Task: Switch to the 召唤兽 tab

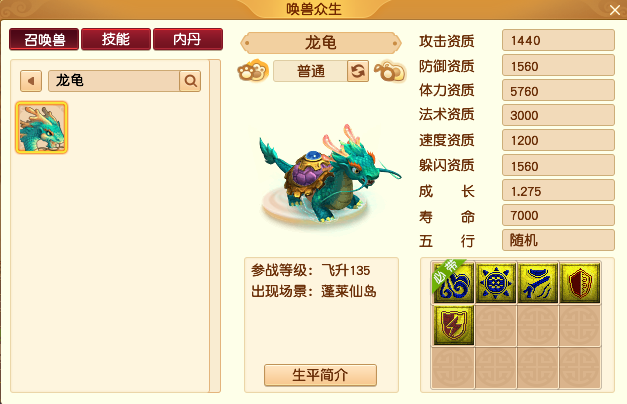Action: coord(44,39)
